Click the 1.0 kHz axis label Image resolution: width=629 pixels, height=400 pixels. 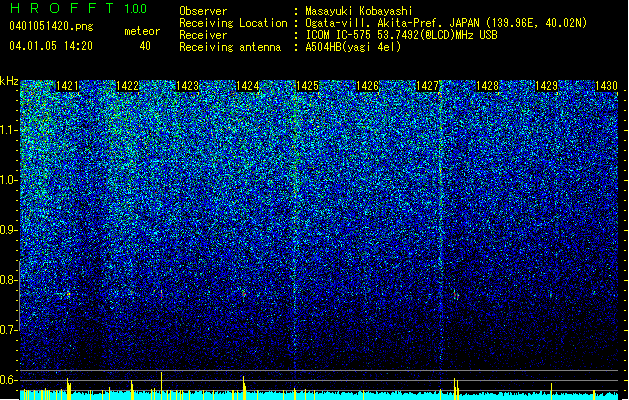tap(8, 180)
